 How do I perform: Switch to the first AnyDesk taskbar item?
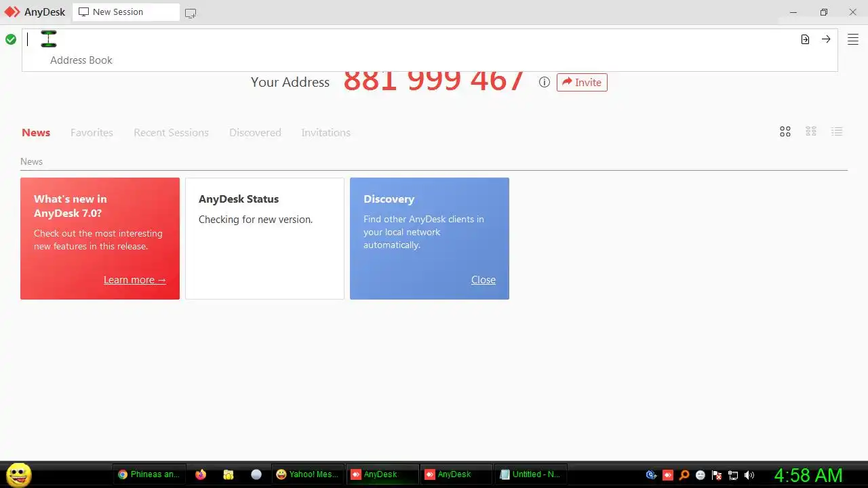382,474
